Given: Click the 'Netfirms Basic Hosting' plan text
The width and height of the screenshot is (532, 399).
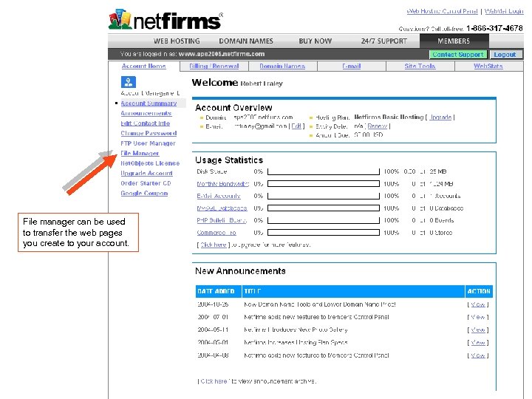Looking at the screenshot, I should point(389,117).
